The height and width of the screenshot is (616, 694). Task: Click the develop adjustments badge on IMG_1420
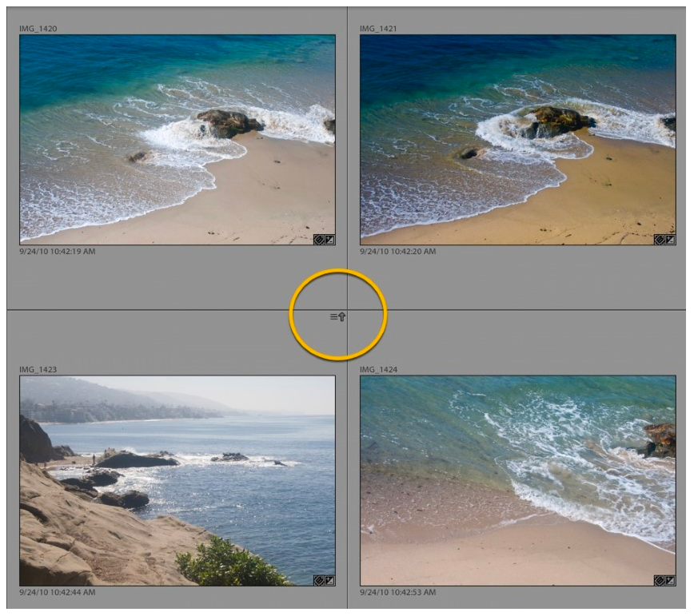(329, 239)
